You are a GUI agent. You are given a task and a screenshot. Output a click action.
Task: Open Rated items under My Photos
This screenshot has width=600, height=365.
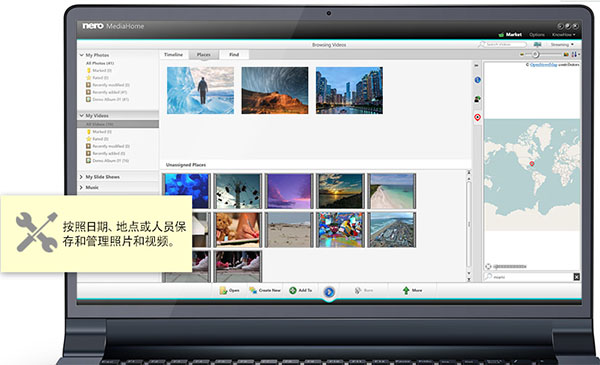coord(98,78)
